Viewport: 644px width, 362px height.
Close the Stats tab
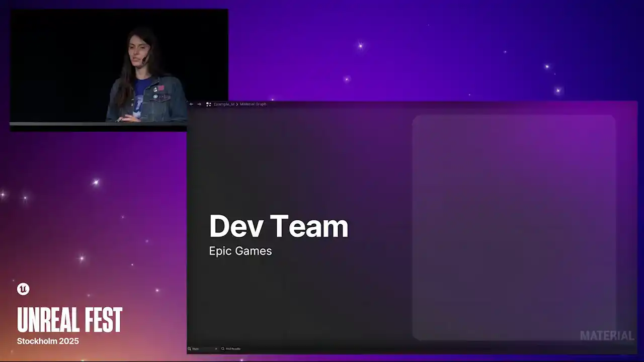pyautogui.click(x=216, y=348)
